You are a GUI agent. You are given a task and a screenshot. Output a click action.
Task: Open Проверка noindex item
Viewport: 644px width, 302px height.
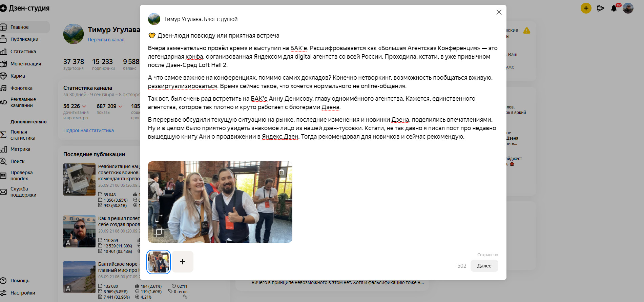(21, 176)
